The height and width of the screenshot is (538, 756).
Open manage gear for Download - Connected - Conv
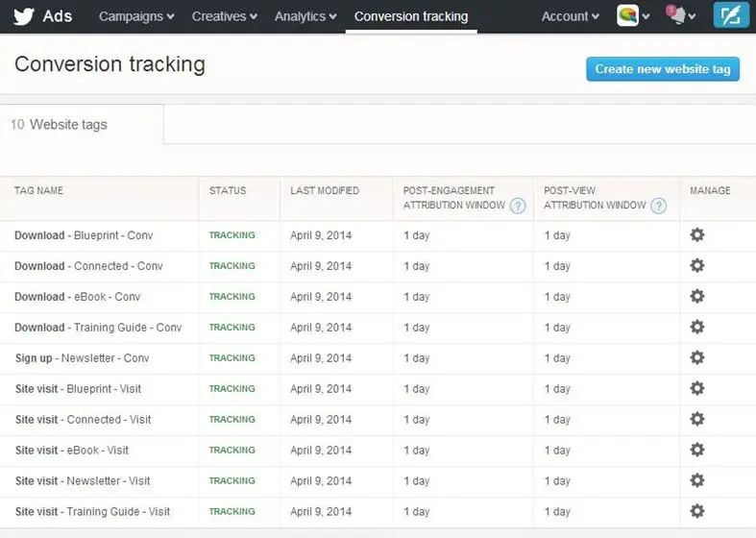pos(697,265)
